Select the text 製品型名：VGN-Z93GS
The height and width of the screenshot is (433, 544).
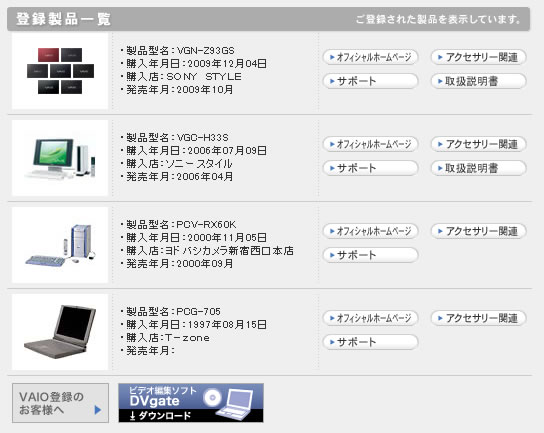click(x=180, y=51)
